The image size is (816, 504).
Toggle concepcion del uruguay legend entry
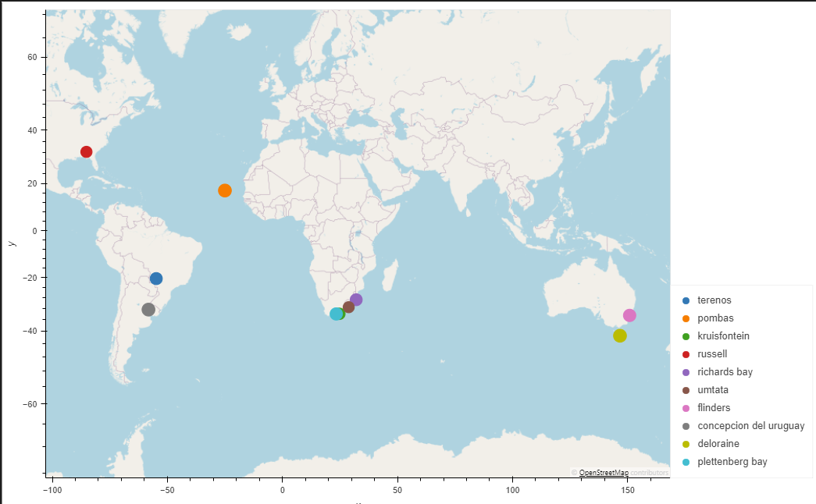click(x=743, y=426)
